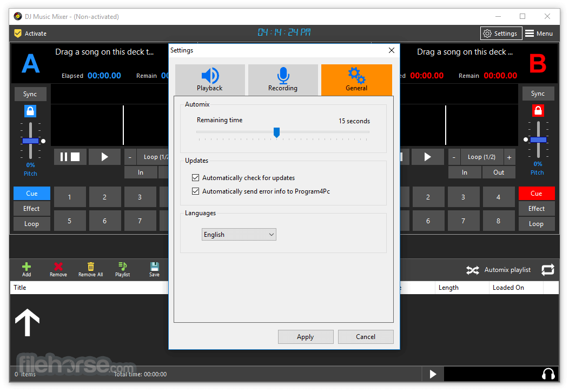
Task: Sort by the Length column header
Action: click(462, 288)
